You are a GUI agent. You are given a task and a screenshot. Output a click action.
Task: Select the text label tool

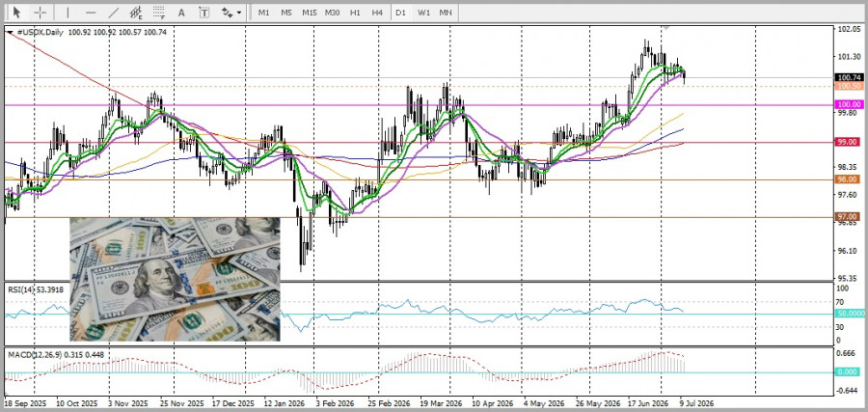[204, 13]
